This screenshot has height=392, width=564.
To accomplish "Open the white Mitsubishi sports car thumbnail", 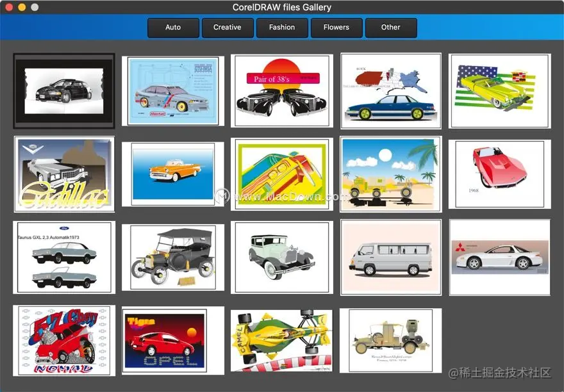I will [500, 257].
